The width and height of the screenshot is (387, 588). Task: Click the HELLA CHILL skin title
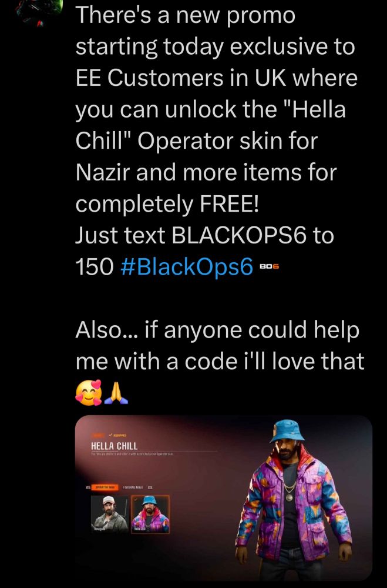point(115,446)
